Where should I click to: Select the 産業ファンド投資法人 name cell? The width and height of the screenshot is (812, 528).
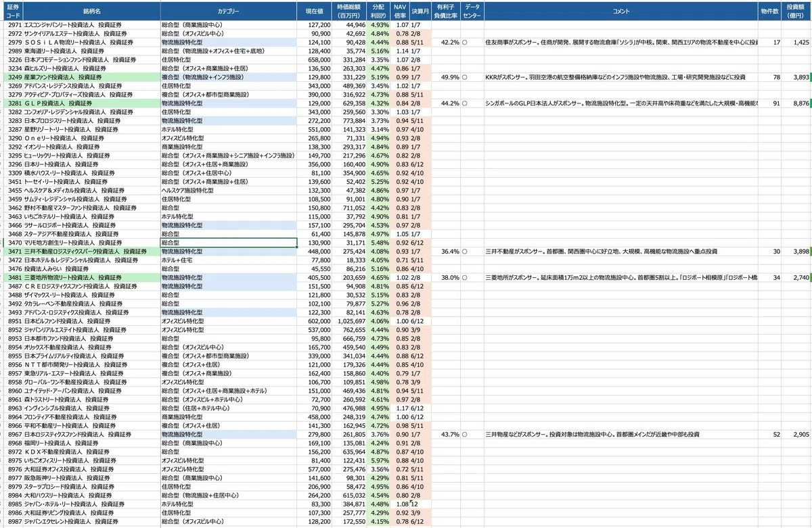(92, 77)
